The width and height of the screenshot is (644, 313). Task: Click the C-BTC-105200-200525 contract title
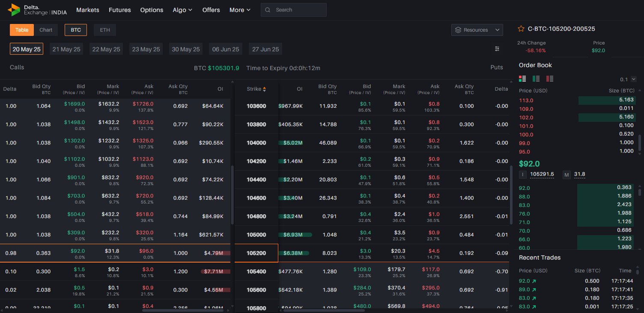point(561,29)
